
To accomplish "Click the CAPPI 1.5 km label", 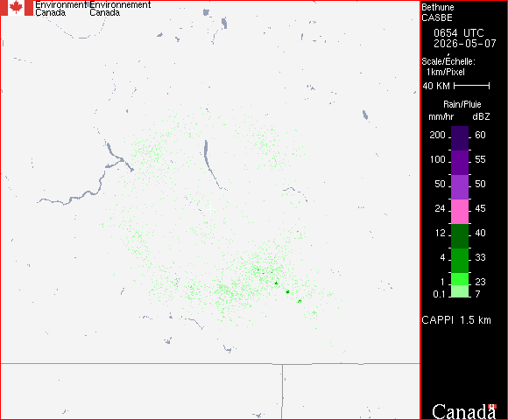I will 456,320.
